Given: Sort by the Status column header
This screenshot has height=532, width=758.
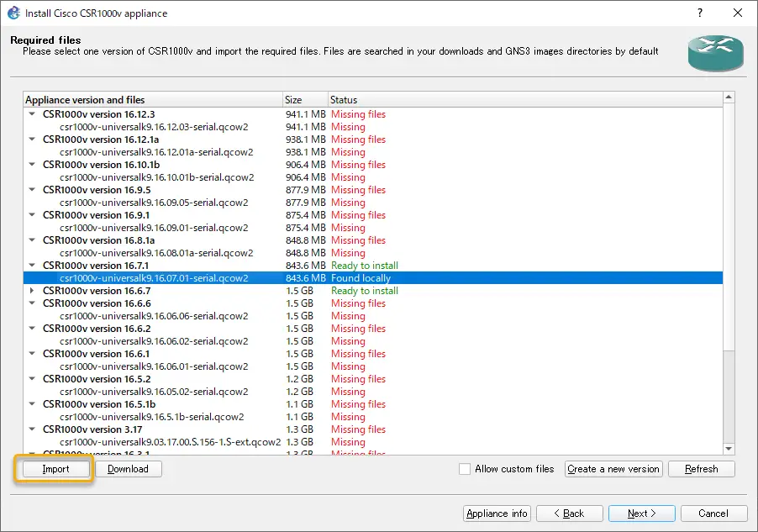Looking at the screenshot, I should click(x=525, y=100).
